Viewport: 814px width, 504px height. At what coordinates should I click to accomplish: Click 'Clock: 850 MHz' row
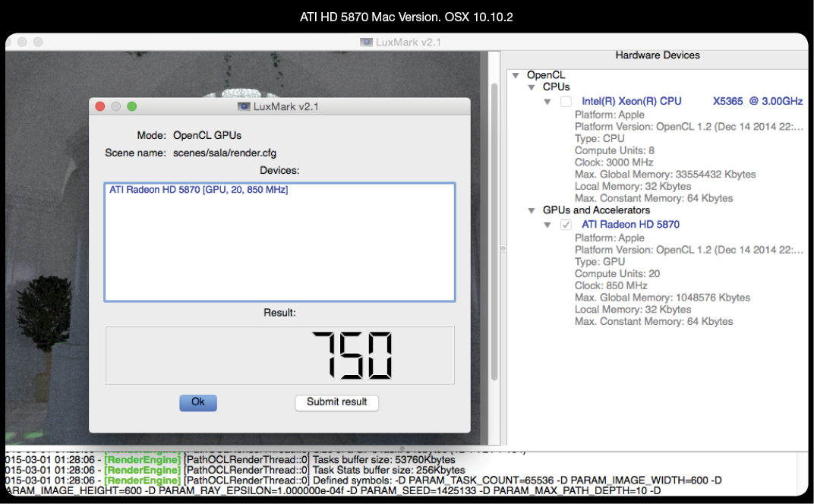[x=610, y=285]
